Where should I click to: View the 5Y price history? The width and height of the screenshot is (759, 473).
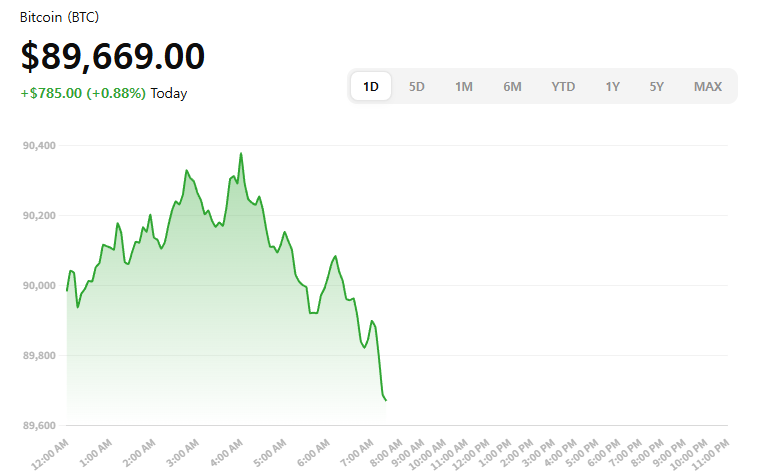pos(656,86)
